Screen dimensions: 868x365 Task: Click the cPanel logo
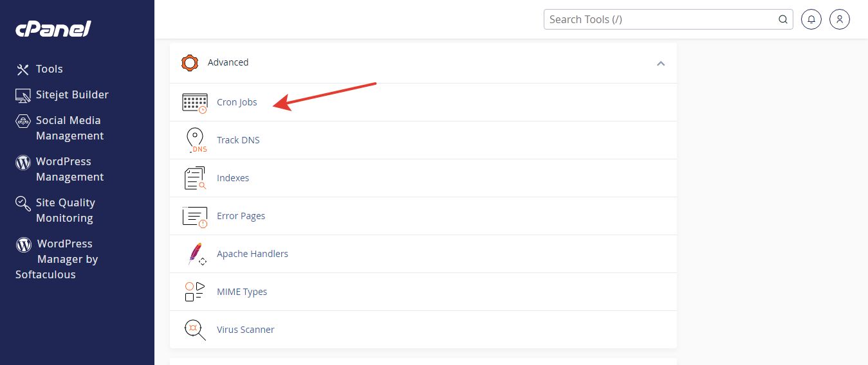coord(53,29)
